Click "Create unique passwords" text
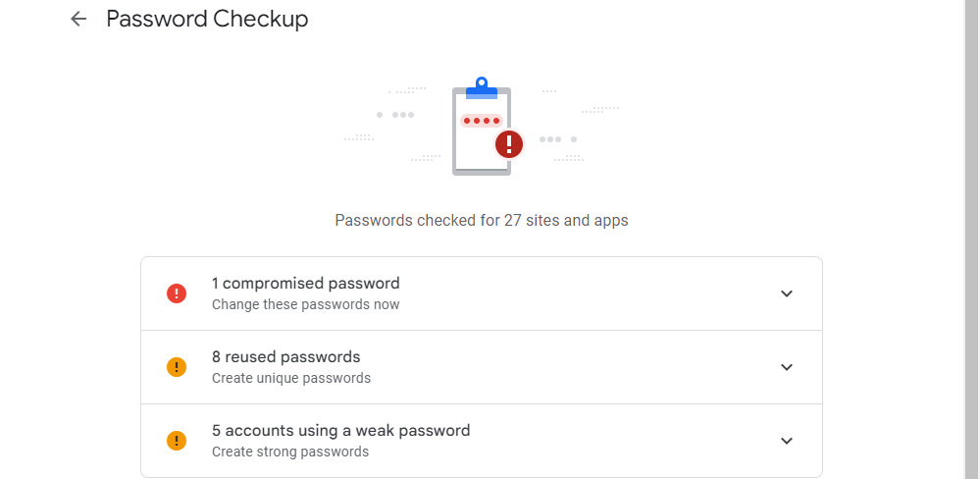Viewport: 980px width, 479px height. [x=290, y=378]
